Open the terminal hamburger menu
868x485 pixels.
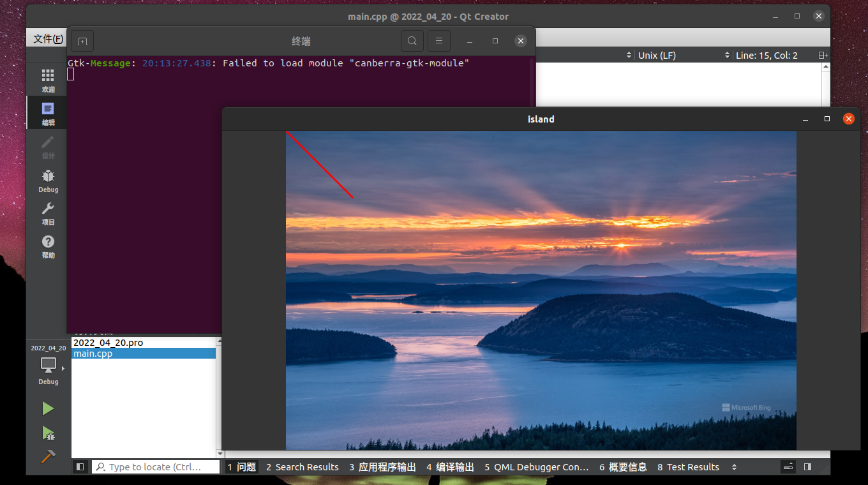(439, 41)
